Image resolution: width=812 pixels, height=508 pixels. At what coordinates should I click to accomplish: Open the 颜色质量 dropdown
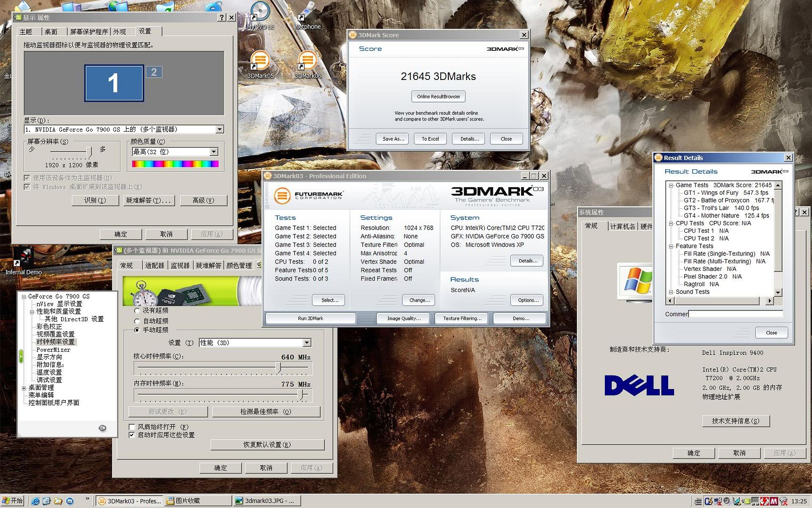point(214,152)
